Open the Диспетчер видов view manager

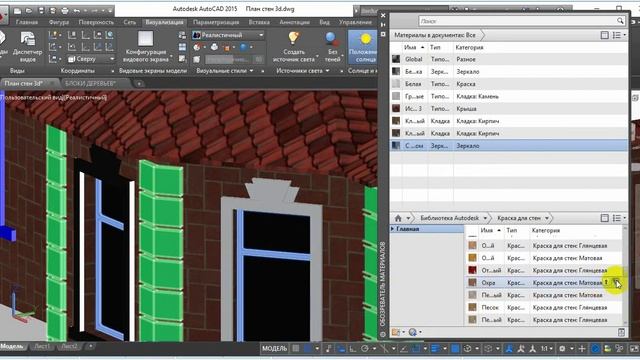(27, 47)
